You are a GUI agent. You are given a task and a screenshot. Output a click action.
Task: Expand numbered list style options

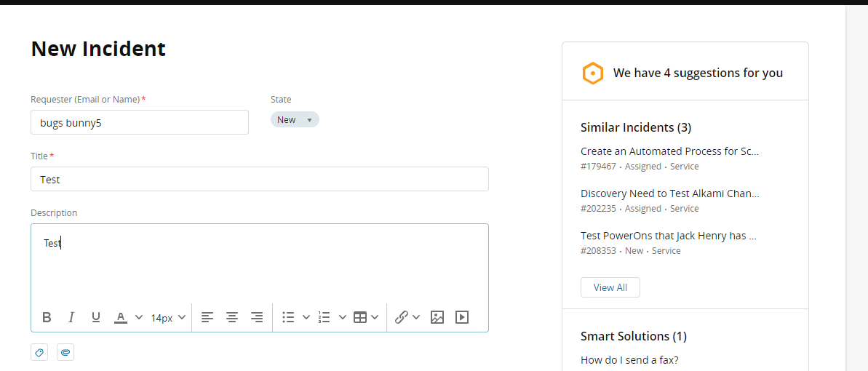pyautogui.click(x=343, y=317)
